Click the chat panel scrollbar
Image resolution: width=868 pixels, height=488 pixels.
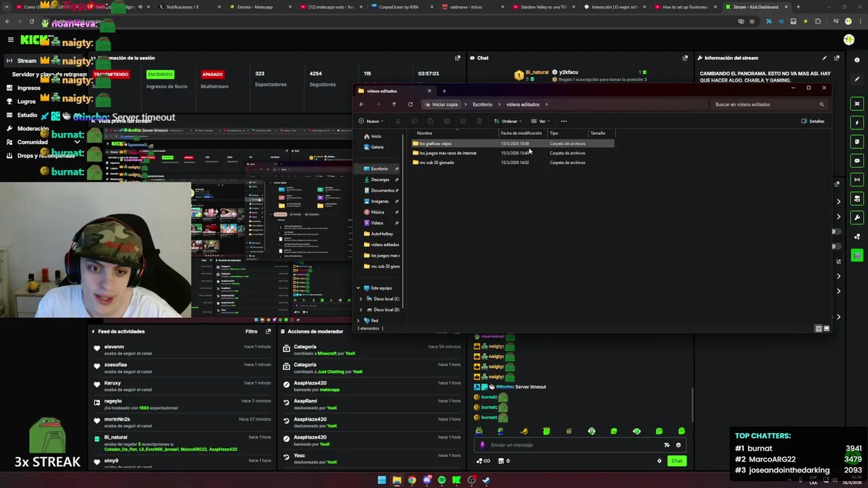pyautogui.click(x=692, y=405)
